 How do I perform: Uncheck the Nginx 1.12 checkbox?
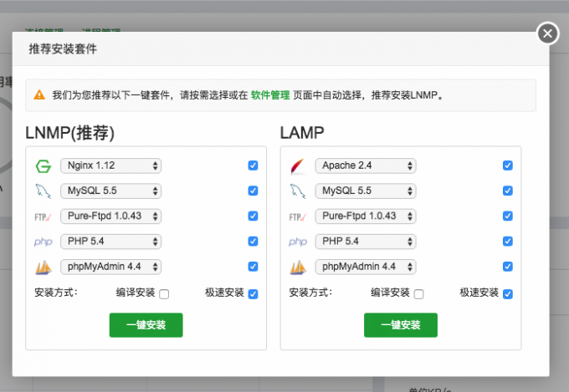(253, 165)
